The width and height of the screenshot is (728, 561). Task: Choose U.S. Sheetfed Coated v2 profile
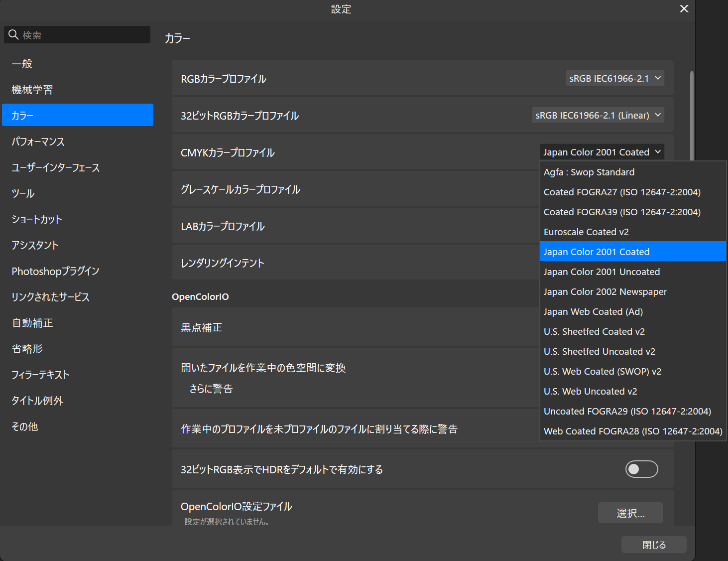(633, 331)
